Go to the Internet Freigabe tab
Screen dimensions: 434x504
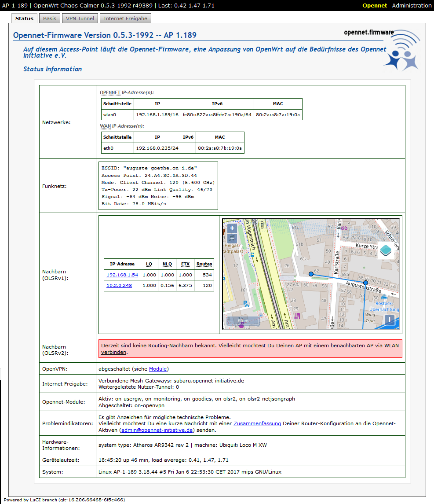pos(125,18)
